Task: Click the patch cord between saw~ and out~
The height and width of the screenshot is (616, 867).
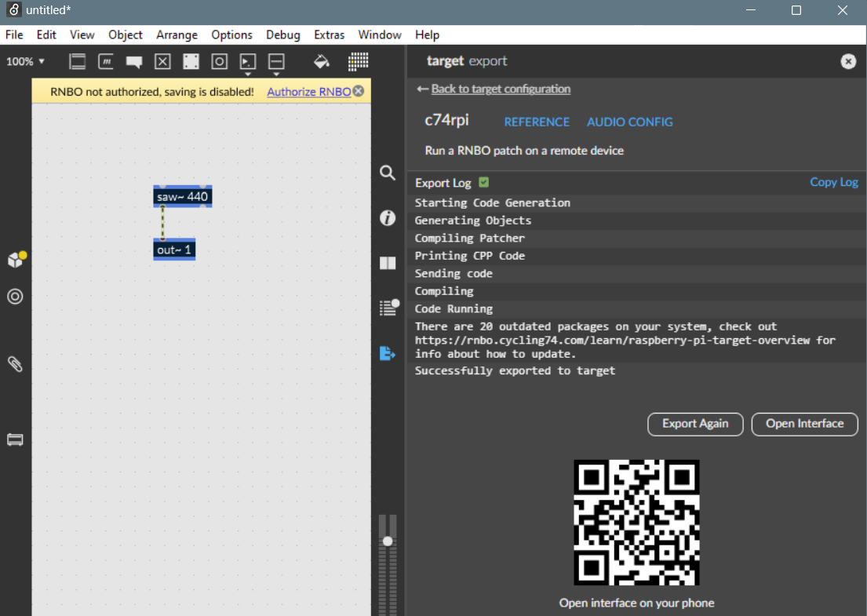Action: click(162, 224)
